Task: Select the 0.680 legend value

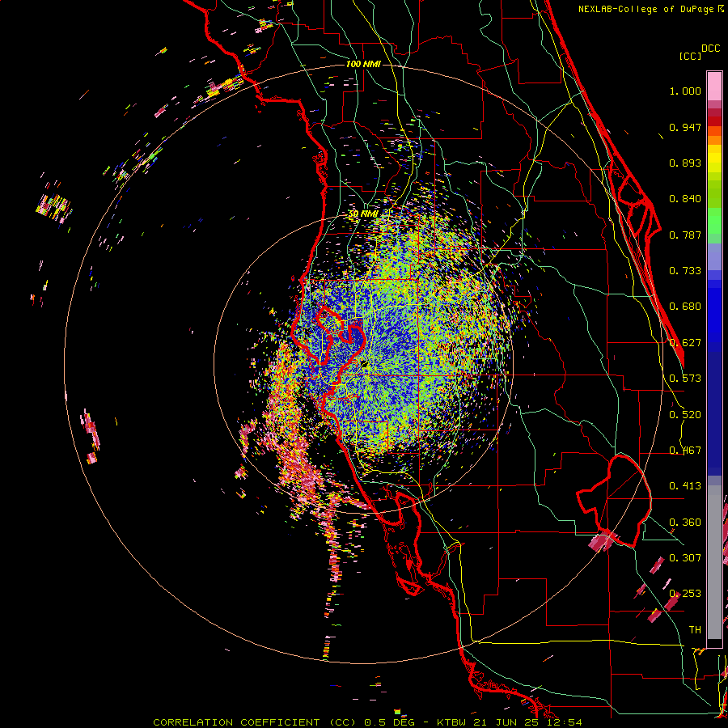Action: click(x=685, y=307)
